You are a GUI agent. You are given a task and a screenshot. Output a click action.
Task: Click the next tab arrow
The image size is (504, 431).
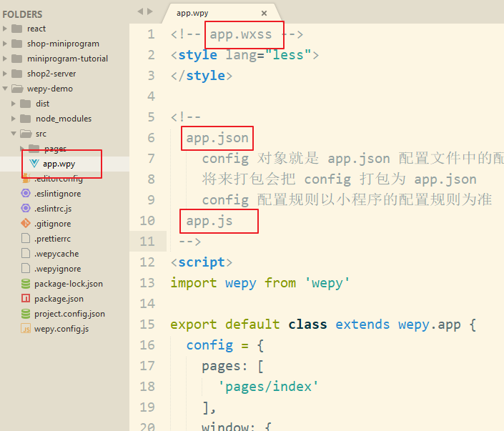tap(150, 11)
